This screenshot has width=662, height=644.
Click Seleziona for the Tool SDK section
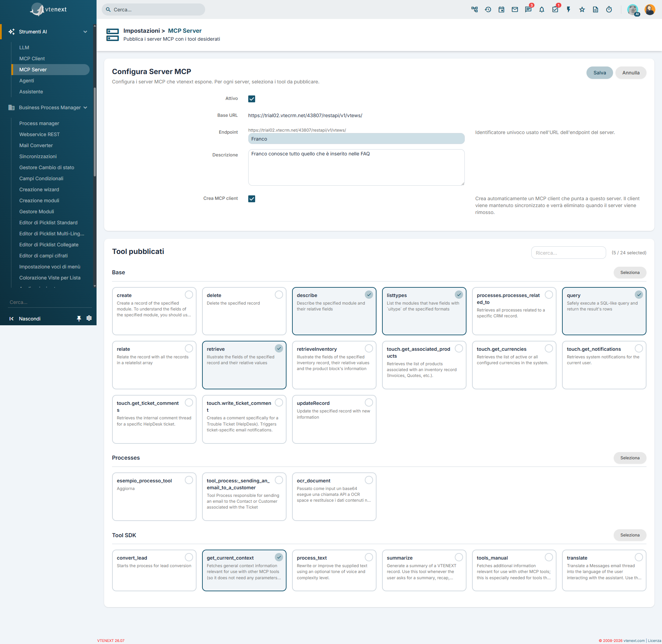(x=630, y=535)
